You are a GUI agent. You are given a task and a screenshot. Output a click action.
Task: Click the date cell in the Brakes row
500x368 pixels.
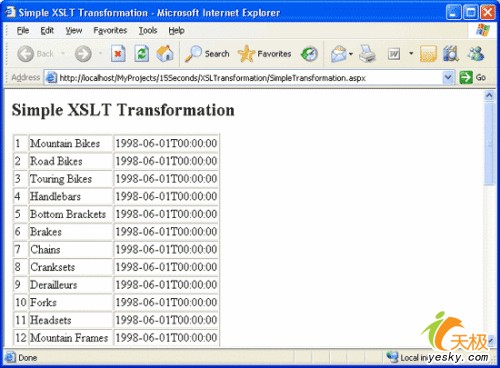pyautogui.click(x=166, y=232)
